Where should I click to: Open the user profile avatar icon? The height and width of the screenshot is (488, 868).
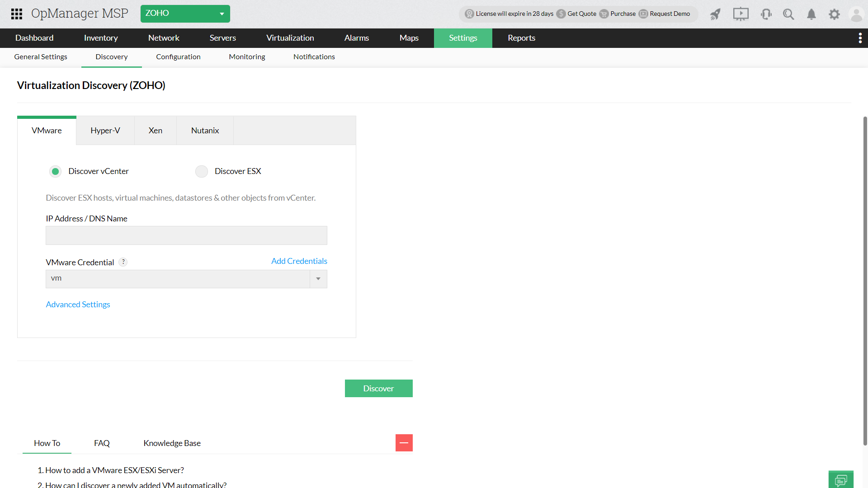[x=856, y=14]
